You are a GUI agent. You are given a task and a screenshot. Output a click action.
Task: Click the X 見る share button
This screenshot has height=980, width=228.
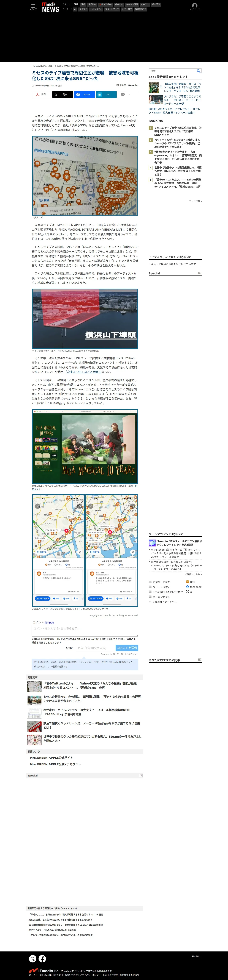[63, 94]
